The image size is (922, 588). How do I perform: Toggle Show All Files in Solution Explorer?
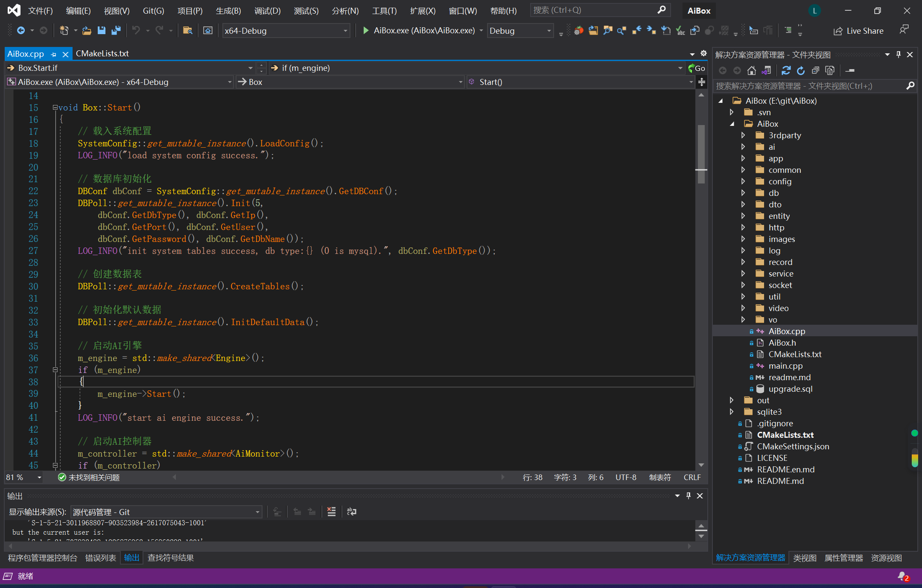click(830, 70)
